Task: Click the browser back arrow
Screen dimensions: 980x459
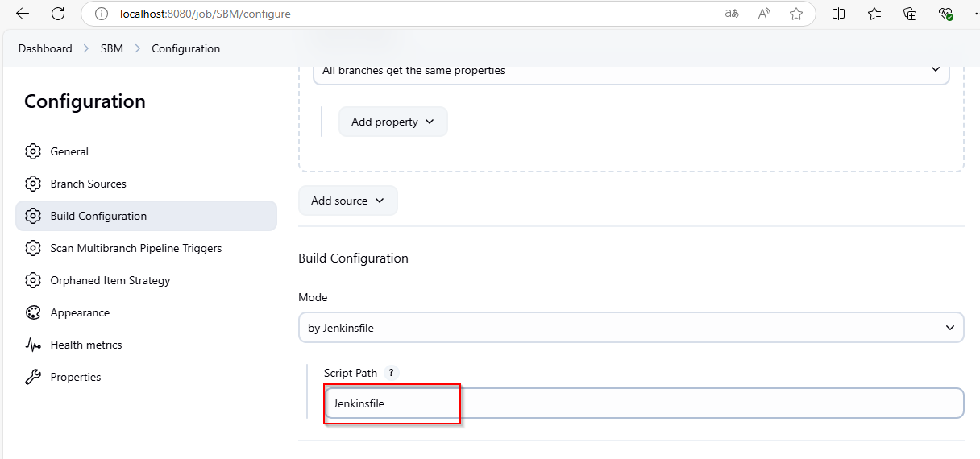Action: [23, 14]
